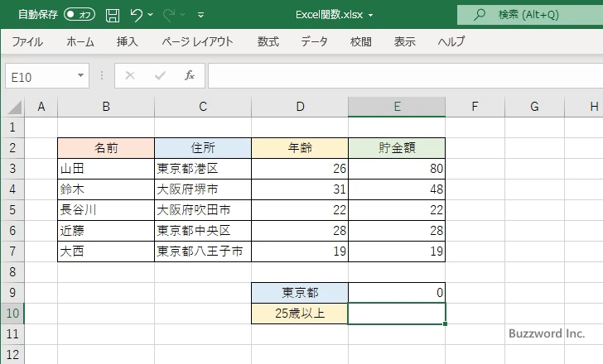Switch to the 数式 ribbon tab
The height and width of the screenshot is (364, 603).
pyautogui.click(x=268, y=41)
